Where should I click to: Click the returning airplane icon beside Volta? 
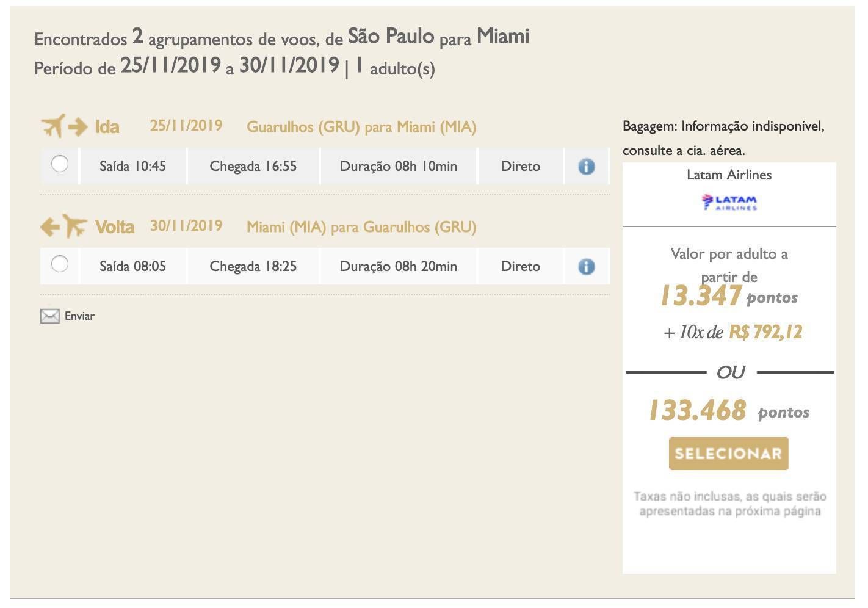click(x=74, y=226)
